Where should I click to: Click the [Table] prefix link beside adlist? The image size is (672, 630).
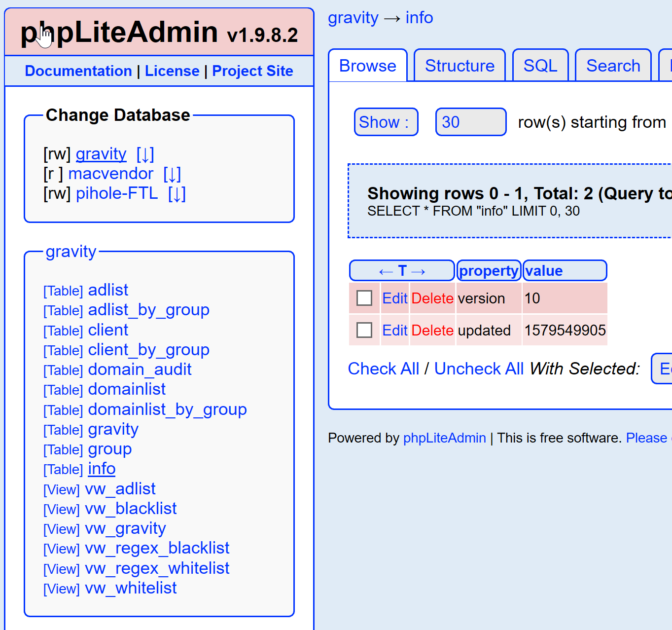[x=63, y=291]
